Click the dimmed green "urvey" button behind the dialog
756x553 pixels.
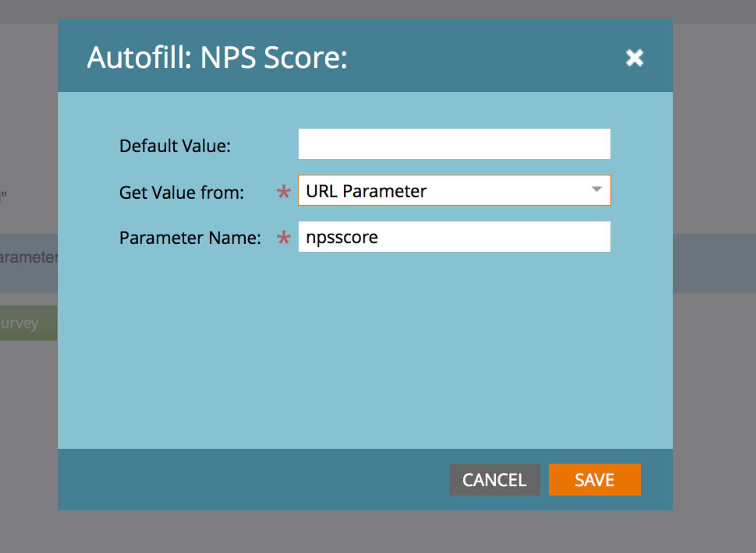point(23,323)
